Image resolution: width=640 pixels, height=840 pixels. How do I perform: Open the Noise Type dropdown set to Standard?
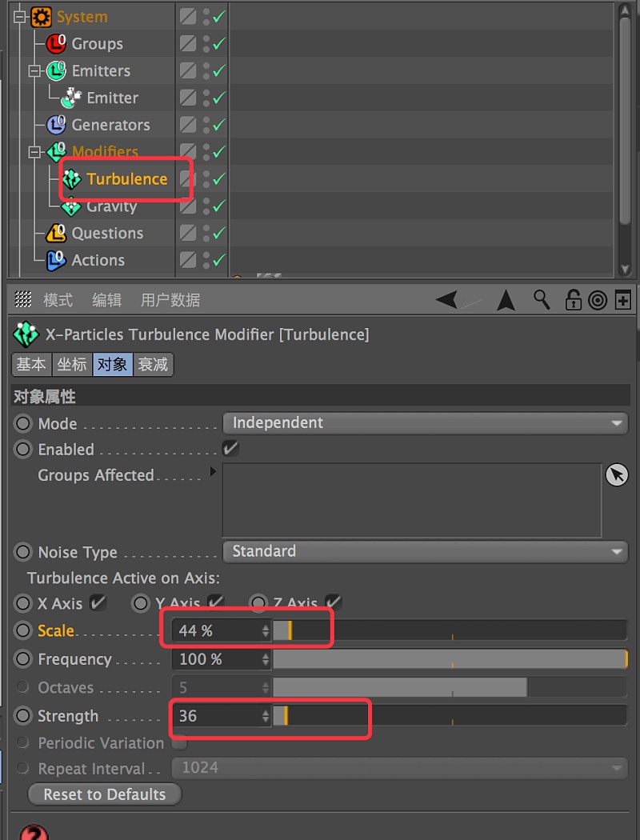(426, 551)
